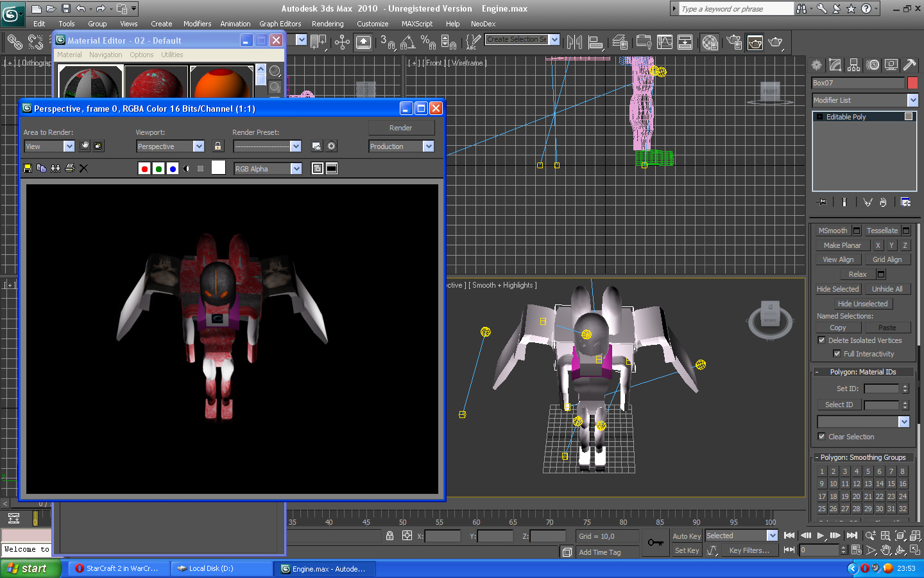Toggle lock to viewport padlock
This screenshot has width=924, height=578.
218,146
